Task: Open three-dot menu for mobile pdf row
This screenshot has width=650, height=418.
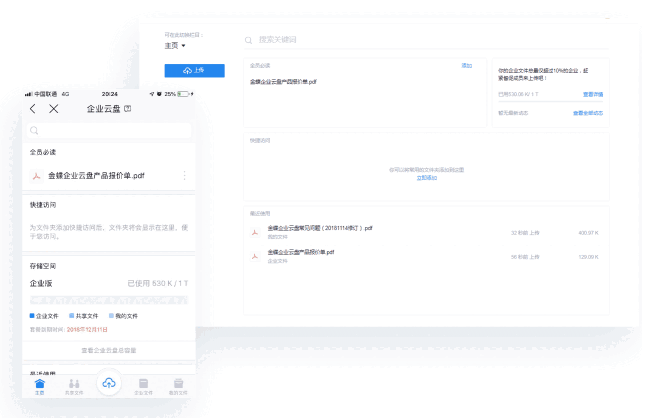Action: [x=184, y=175]
